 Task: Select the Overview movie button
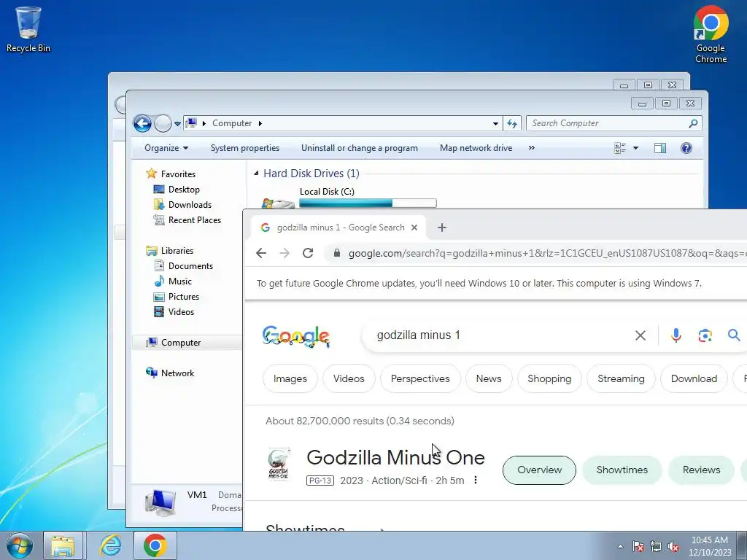539,470
